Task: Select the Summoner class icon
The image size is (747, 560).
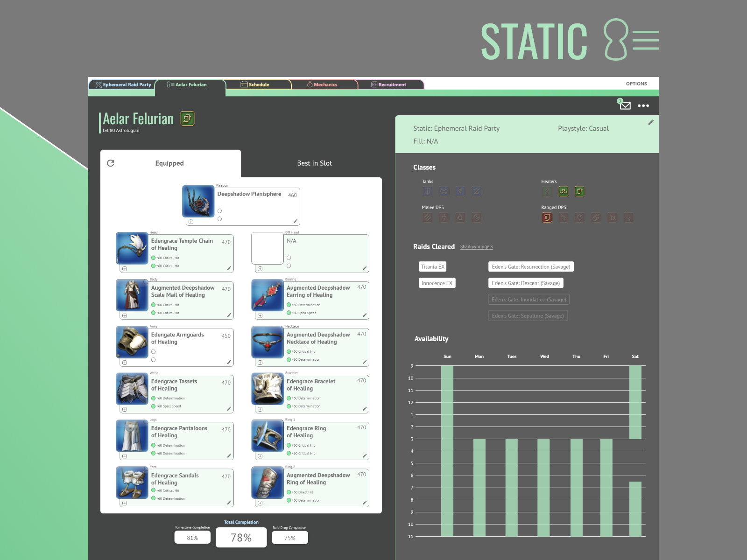Action: point(613,217)
